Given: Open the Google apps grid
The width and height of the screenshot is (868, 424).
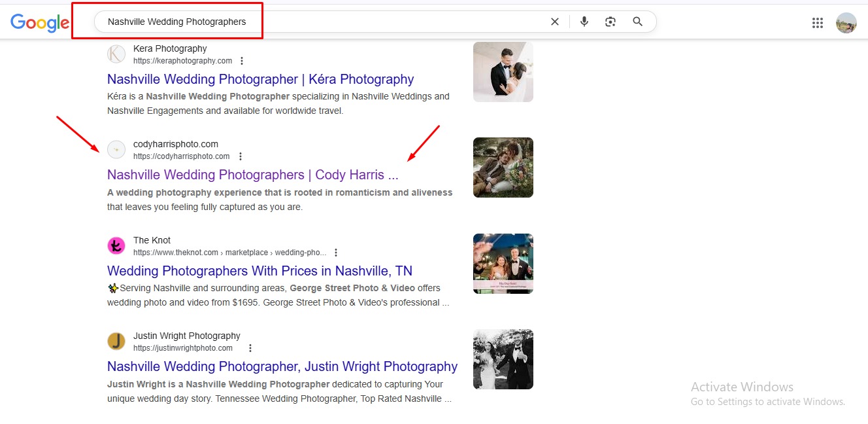Looking at the screenshot, I should pos(817,23).
